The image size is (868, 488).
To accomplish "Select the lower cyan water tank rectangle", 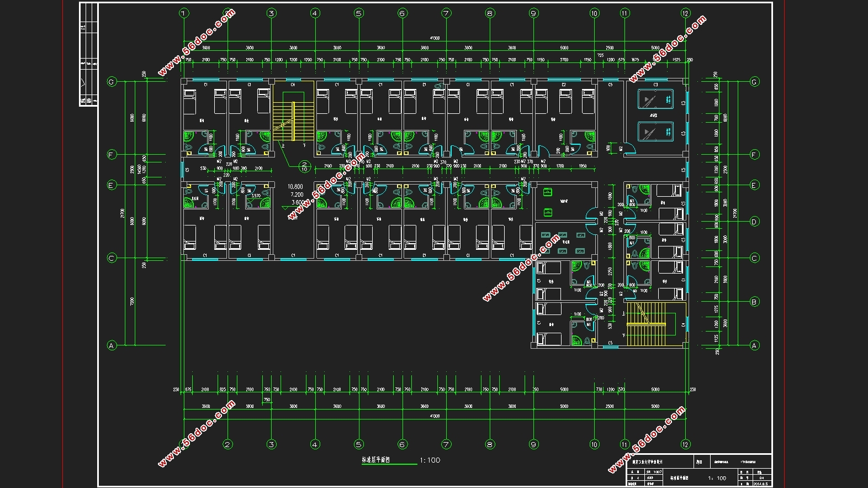I will [655, 133].
